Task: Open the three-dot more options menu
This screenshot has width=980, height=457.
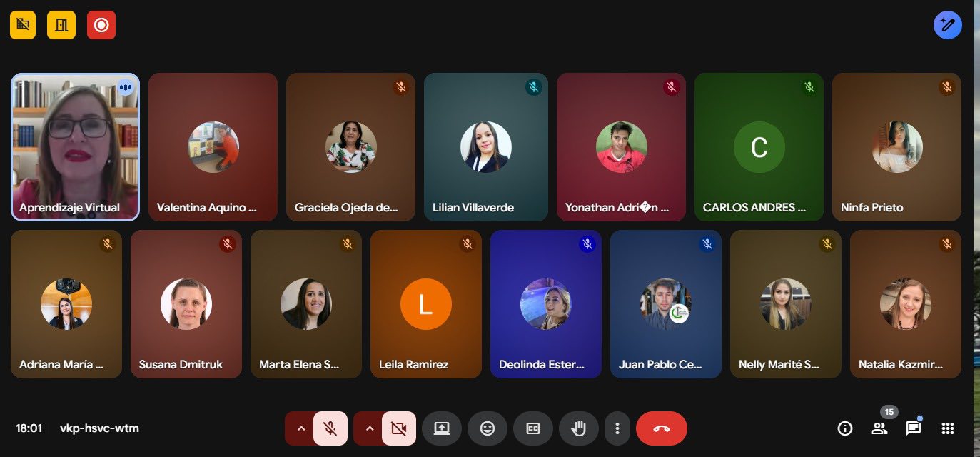Action: pos(617,428)
